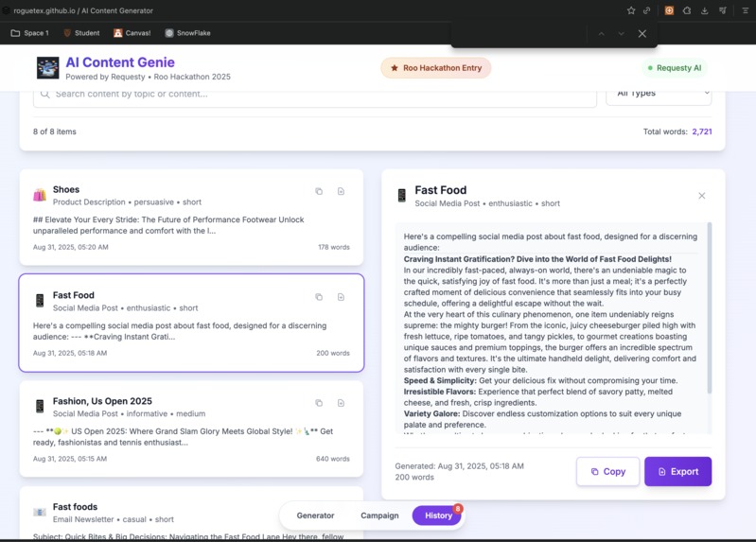This screenshot has height=542, width=756.
Task: Click the phone icon on Fast Food card
Action: click(x=40, y=301)
